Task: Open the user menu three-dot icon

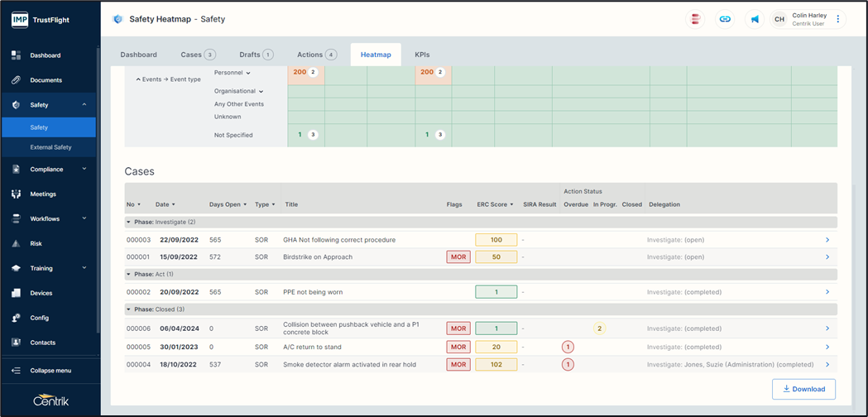Action: pos(837,19)
